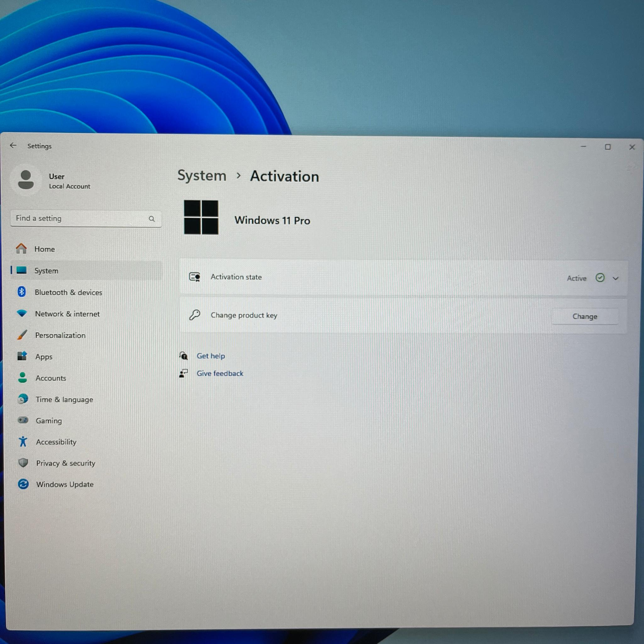This screenshot has height=644, width=644.
Task: Expand the Activation state chevron
Action: (x=616, y=278)
